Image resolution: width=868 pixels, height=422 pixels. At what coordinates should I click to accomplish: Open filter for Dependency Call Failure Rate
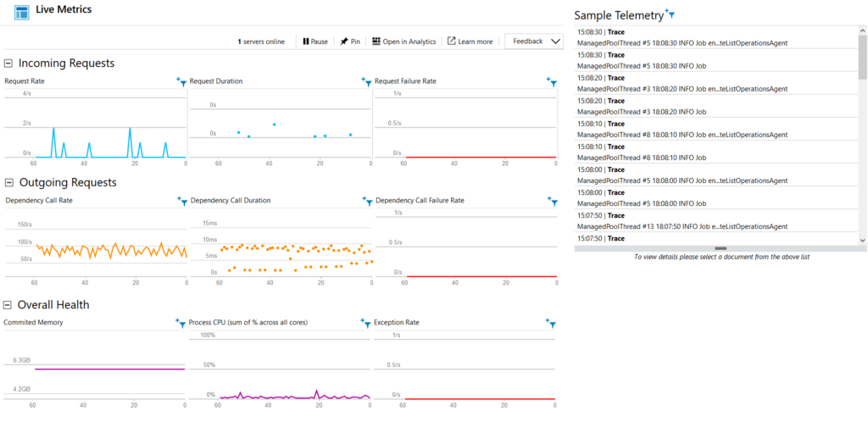coord(552,202)
